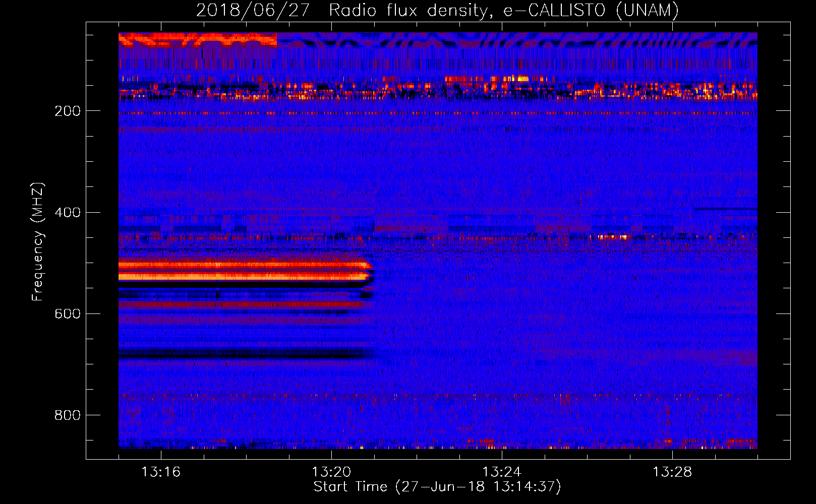Image resolution: width=816 pixels, height=504 pixels.
Task: Click the 13:20 time tick label
Action: (x=331, y=472)
